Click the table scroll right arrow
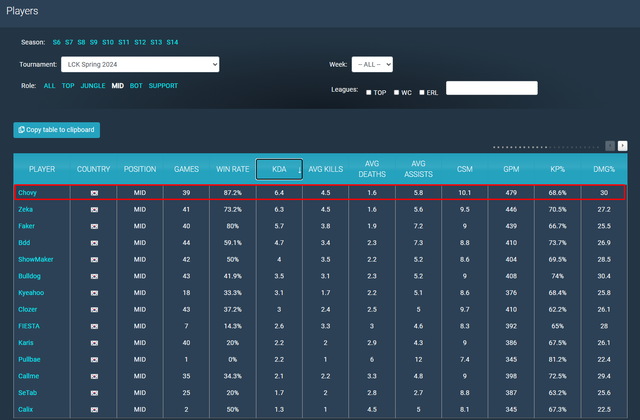The image size is (640, 420). [622, 146]
